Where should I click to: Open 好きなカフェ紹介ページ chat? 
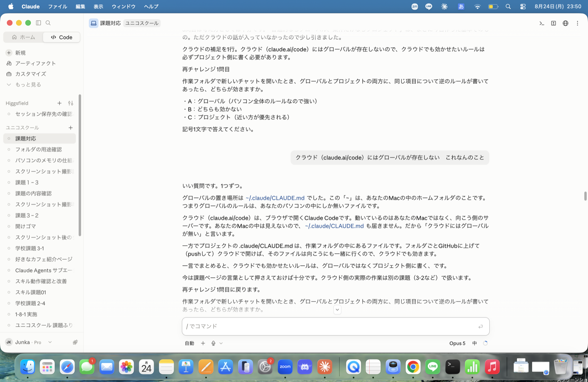tap(40, 259)
